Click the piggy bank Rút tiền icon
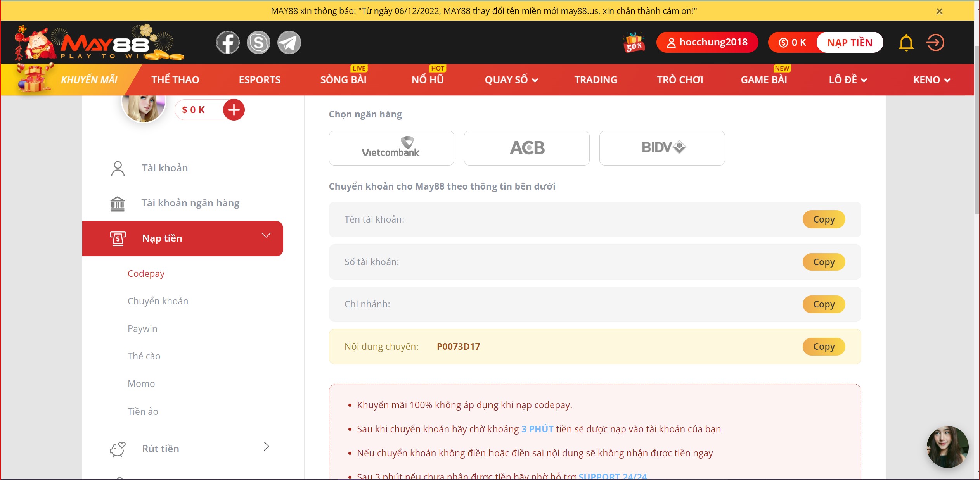The width and height of the screenshot is (980, 480). tap(118, 449)
